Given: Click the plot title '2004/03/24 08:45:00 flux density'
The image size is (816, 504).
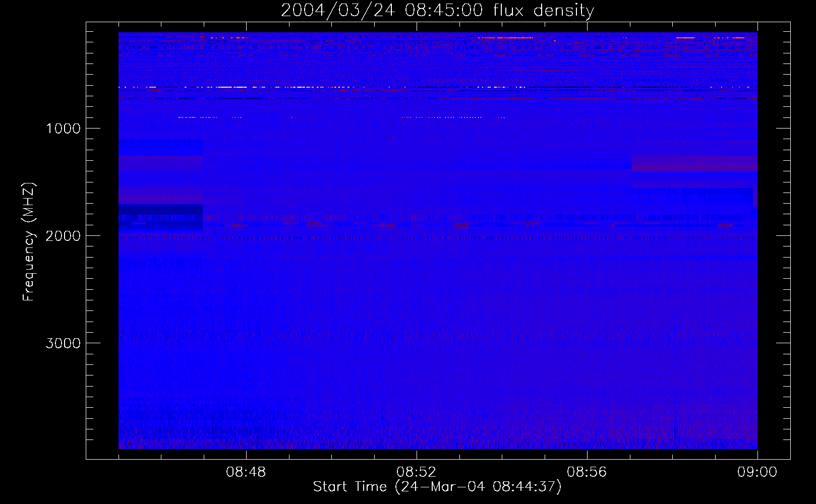Looking at the screenshot, I should click(437, 11).
